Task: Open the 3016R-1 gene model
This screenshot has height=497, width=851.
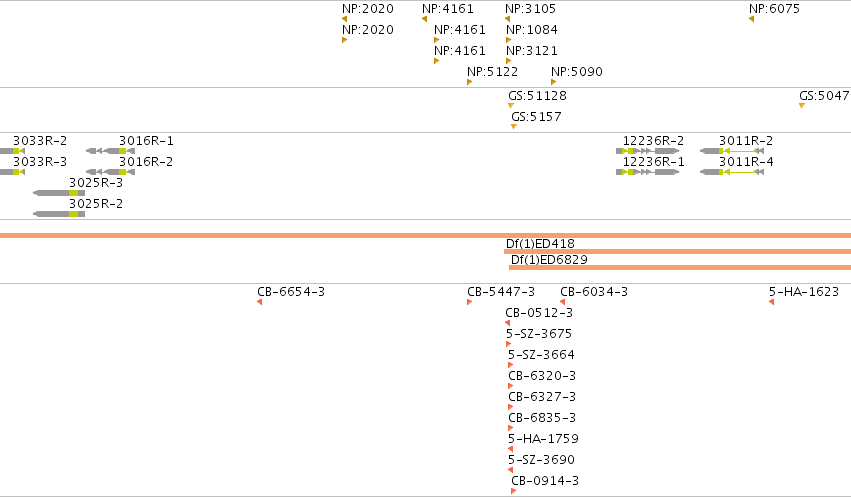Action: [x=111, y=151]
